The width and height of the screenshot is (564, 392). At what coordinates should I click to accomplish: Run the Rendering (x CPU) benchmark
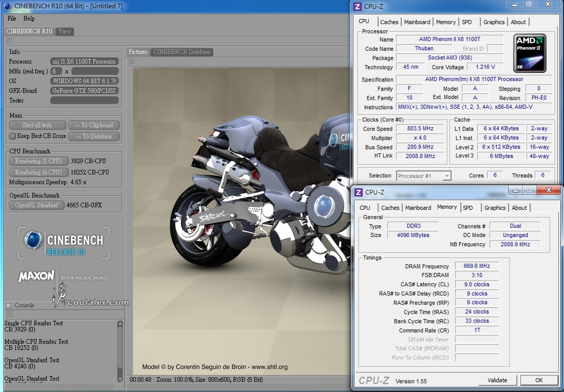pos(39,172)
